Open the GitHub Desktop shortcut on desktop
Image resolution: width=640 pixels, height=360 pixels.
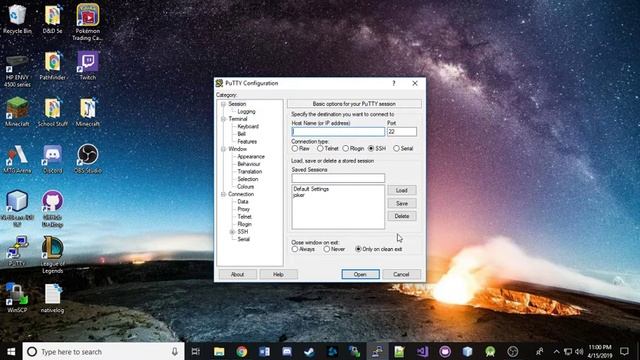[52, 209]
